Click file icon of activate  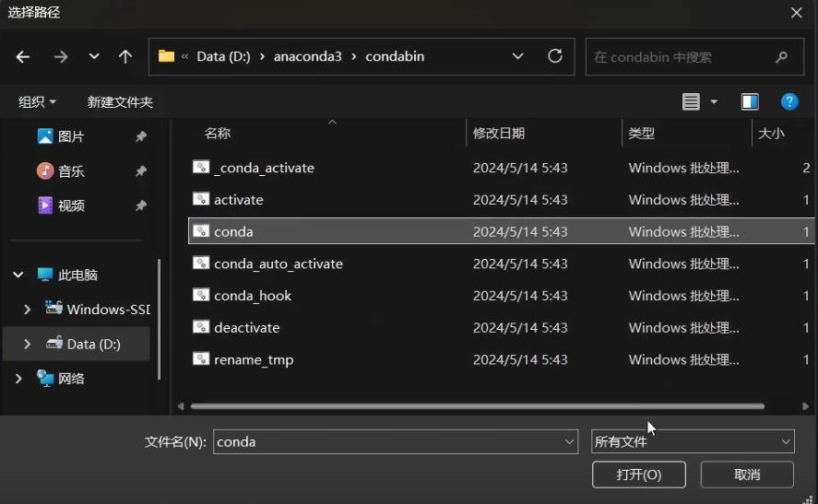tap(201, 199)
